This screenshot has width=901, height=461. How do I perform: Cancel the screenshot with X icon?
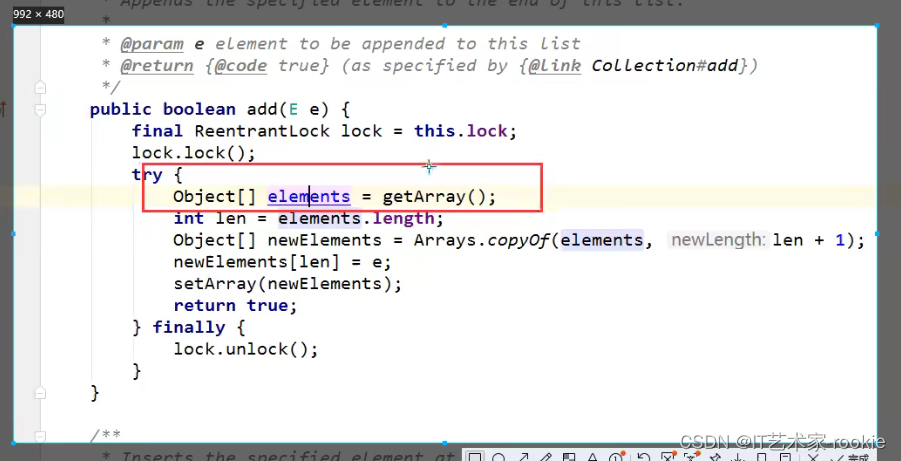click(814, 458)
